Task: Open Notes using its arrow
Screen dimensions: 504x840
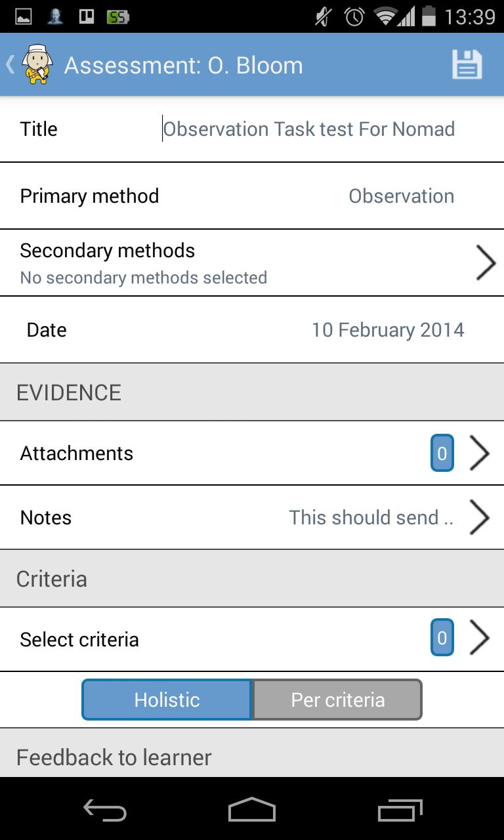Action: click(x=480, y=518)
